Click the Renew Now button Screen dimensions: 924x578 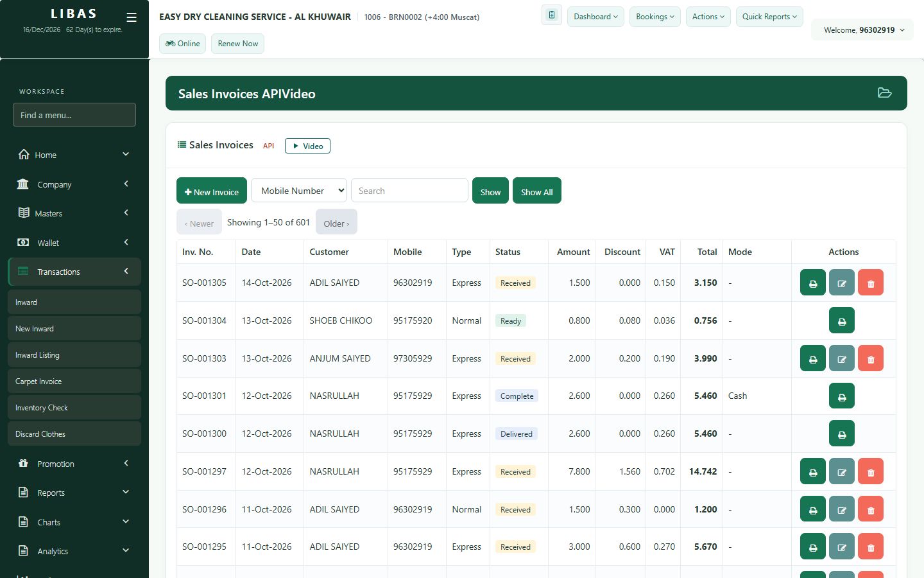[237, 44]
